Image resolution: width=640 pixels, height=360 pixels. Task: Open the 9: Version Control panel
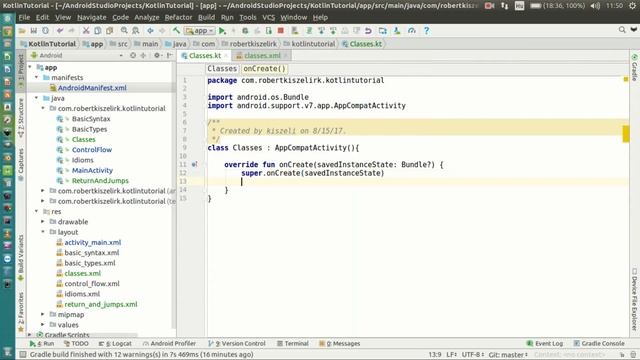(x=237, y=344)
